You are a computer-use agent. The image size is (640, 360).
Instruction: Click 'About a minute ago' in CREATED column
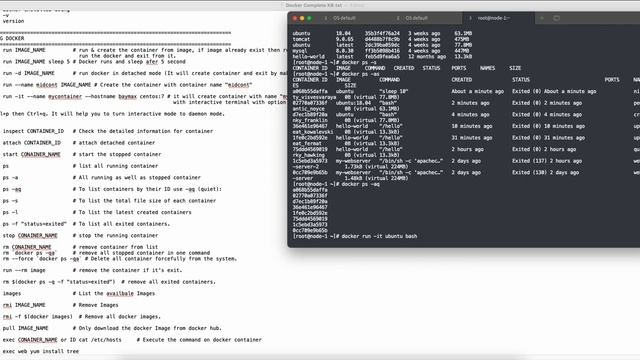pos(478,91)
